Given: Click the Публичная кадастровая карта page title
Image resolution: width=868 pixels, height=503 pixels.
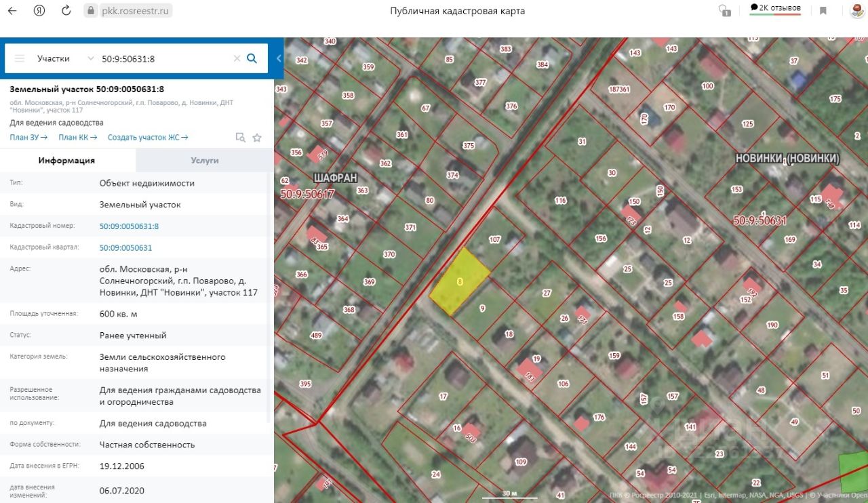Looking at the screenshot, I should [458, 11].
